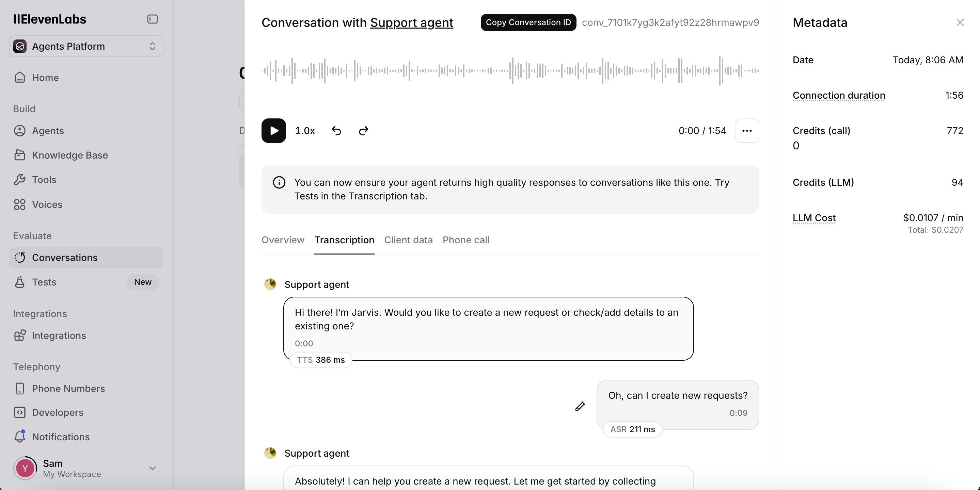
Task: Open the Voices section in the sidebar
Action: pos(47,205)
